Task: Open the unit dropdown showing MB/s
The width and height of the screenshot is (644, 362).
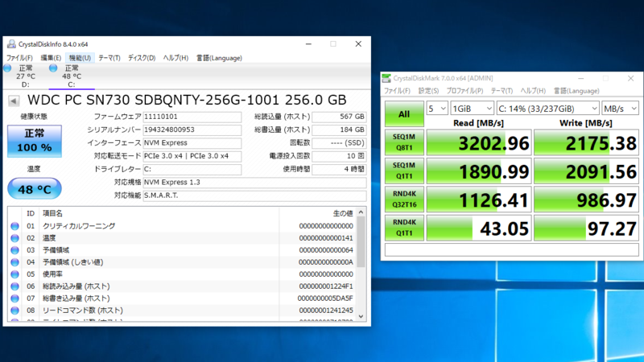Action: point(620,109)
